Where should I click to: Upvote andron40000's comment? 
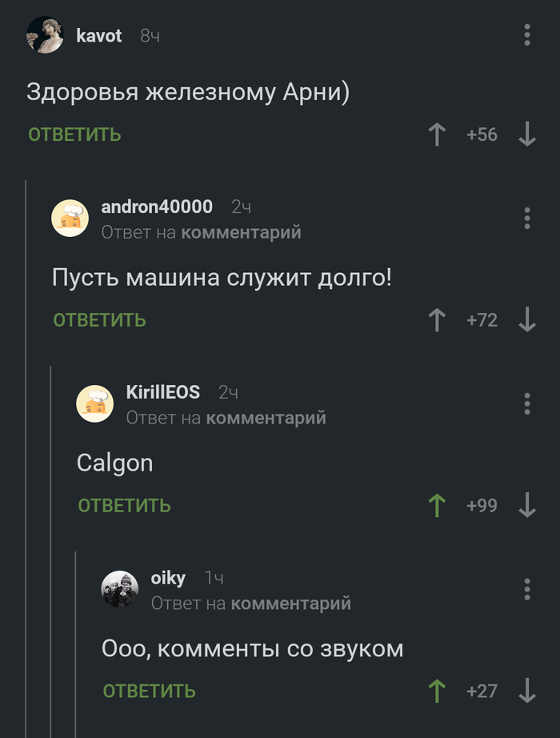[437, 320]
